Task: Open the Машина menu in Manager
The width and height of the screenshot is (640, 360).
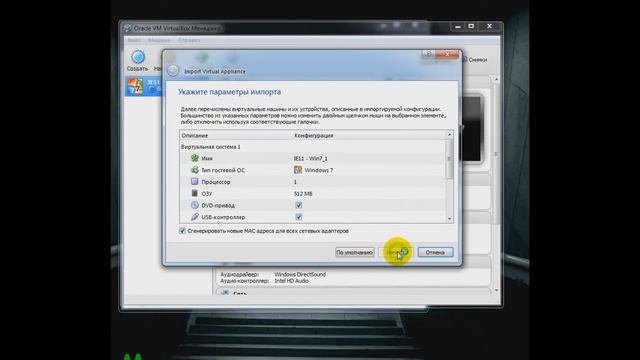Action: (x=159, y=40)
